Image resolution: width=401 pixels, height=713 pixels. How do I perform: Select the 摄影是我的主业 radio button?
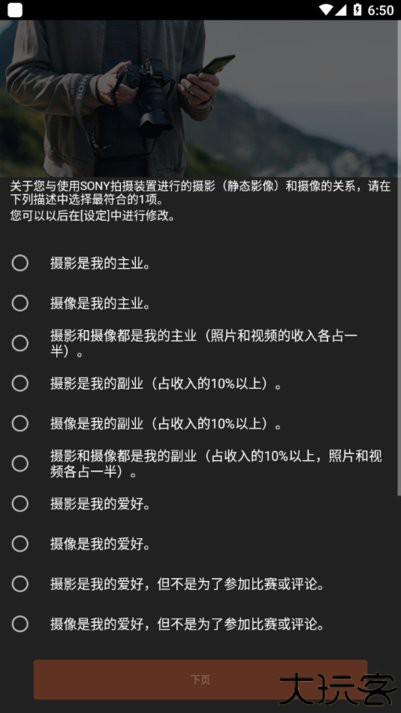20,263
